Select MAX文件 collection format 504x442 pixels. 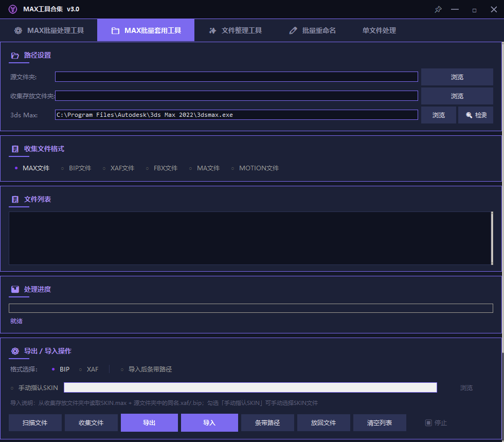pyautogui.click(x=32, y=168)
